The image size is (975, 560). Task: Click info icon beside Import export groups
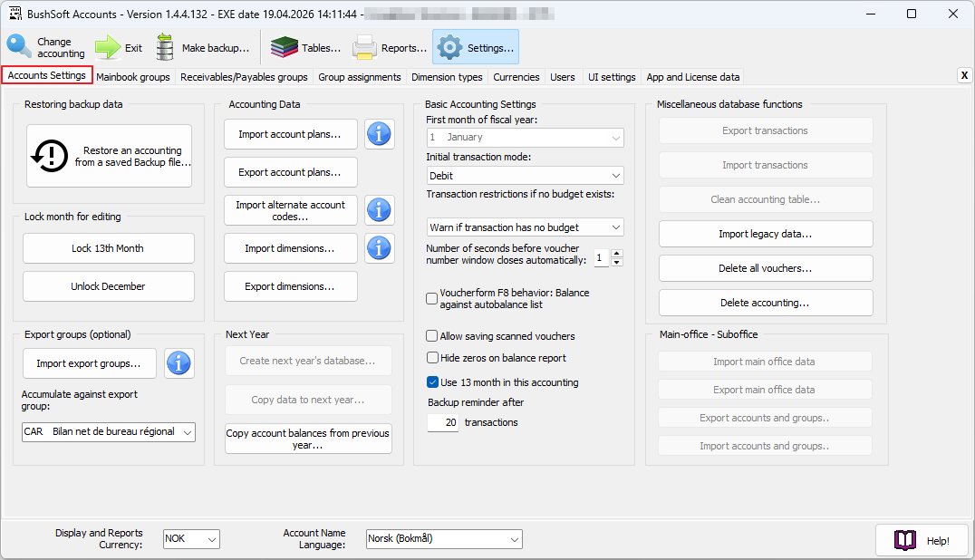point(179,363)
